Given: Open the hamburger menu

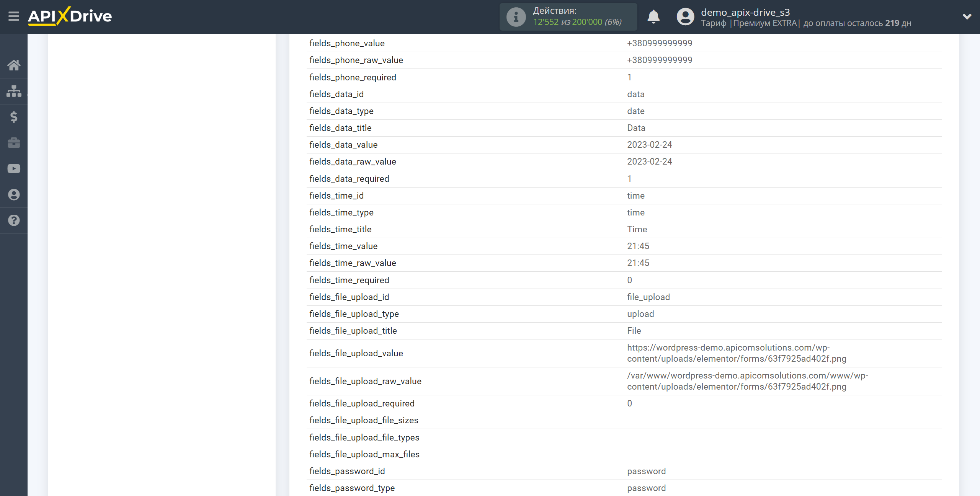Looking at the screenshot, I should (14, 16).
